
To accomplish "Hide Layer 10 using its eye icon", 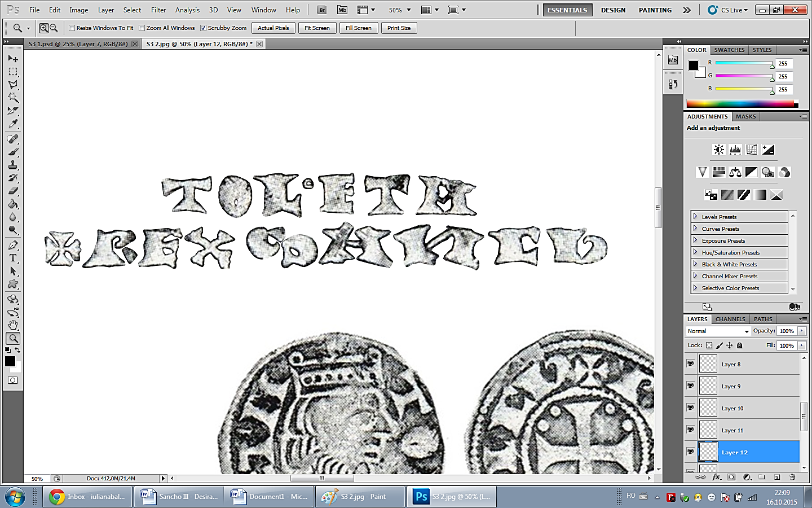I will click(x=690, y=408).
